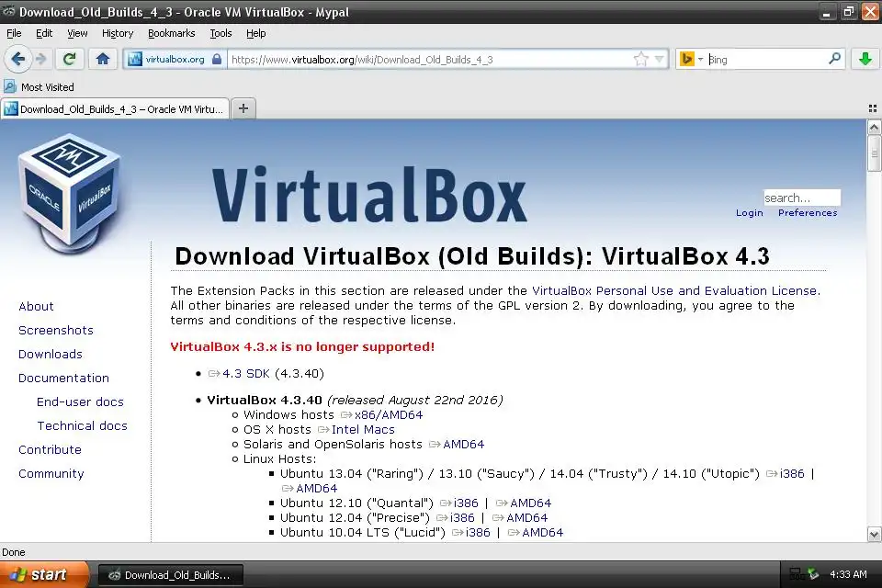The width and height of the screenshot is (882, 588).
Task: Select the Download_Old_Builds_4_3 tab
Action: click(116, 108)
